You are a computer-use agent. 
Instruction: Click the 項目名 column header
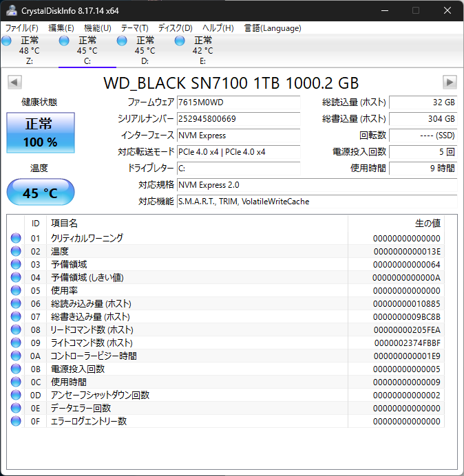(197, 224)
